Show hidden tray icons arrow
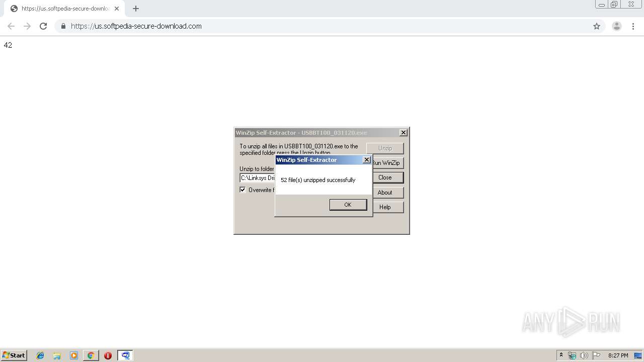Viewport: 644px width, 362px height. (x=561, y=355)
